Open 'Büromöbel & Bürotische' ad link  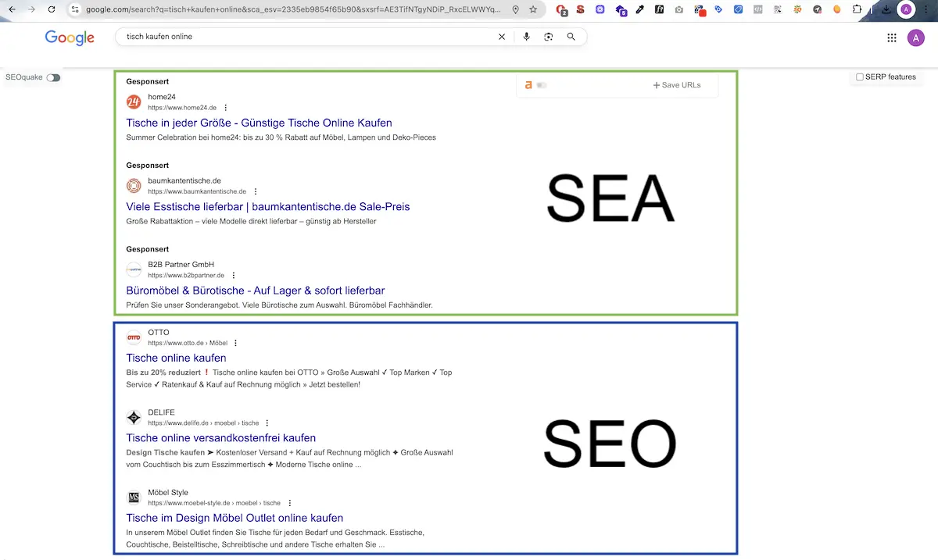256,291
